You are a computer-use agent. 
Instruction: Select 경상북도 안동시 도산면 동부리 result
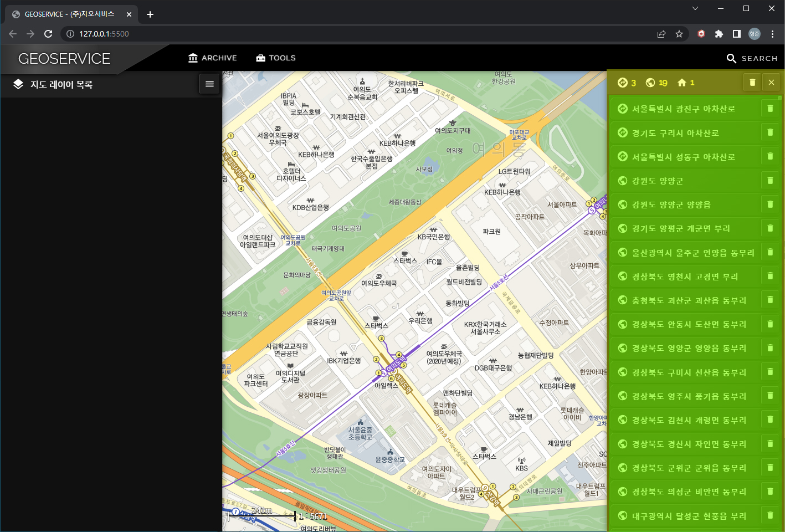(x=684, y=324)
